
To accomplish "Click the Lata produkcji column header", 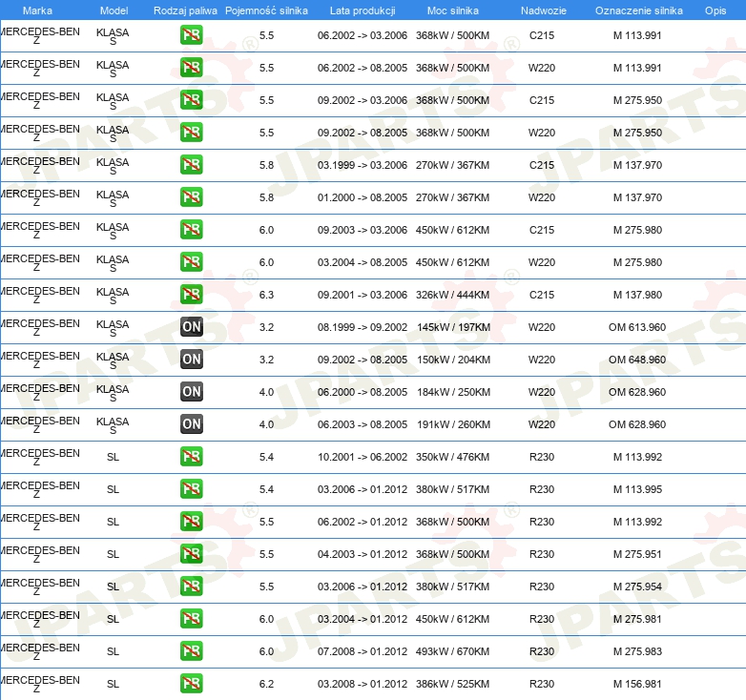I will click(362, 10).
